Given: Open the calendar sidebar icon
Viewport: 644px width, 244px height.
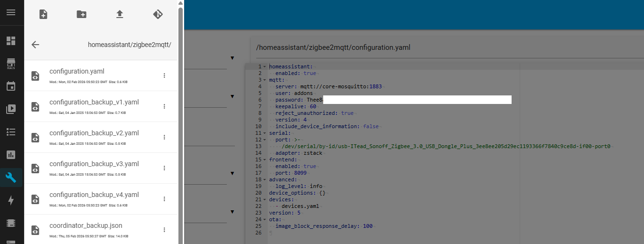Looking at the screenshot, I should (11, 86).
